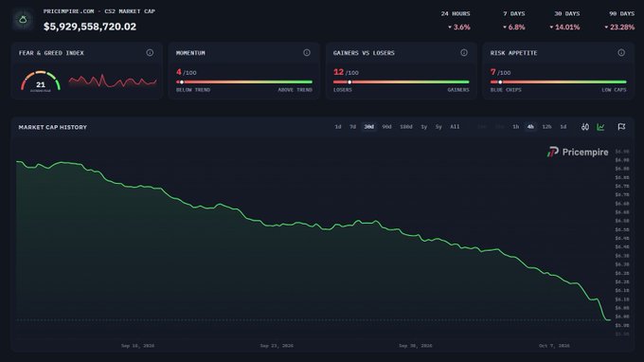Click the Fear & Greed gauge showing 21

click(41, 81)
